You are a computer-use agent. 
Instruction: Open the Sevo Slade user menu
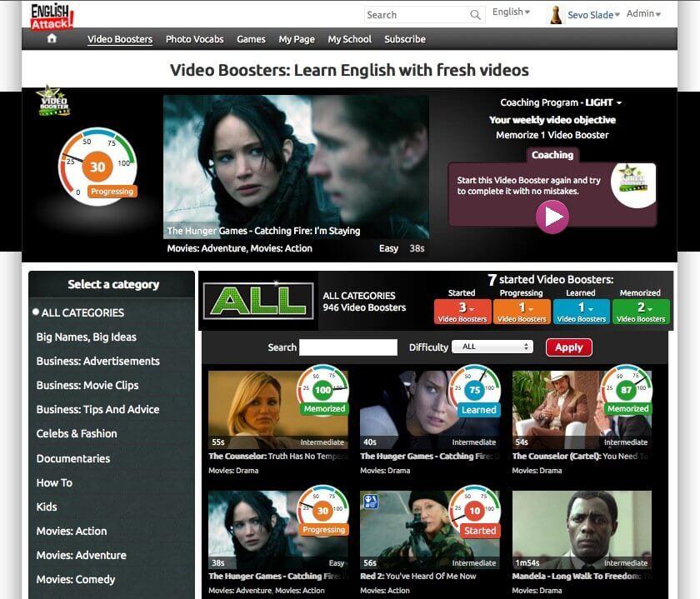593,15
